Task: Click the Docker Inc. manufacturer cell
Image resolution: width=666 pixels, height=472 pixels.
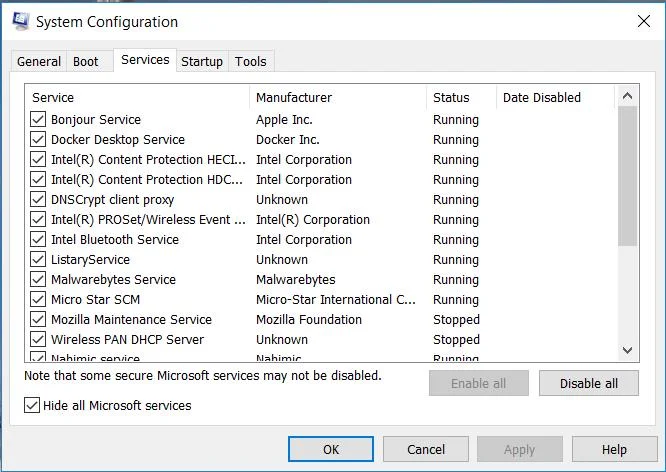Action: click(x=288, y=140)
